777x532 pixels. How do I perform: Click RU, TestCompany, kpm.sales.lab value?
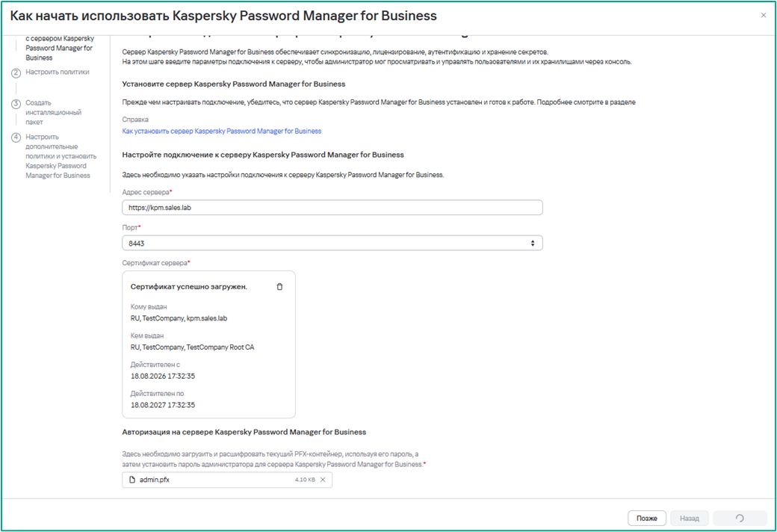(179, 318)
